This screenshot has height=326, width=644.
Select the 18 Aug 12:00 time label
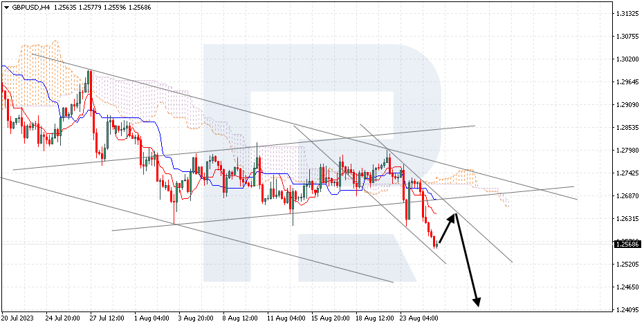coord(375,318)
